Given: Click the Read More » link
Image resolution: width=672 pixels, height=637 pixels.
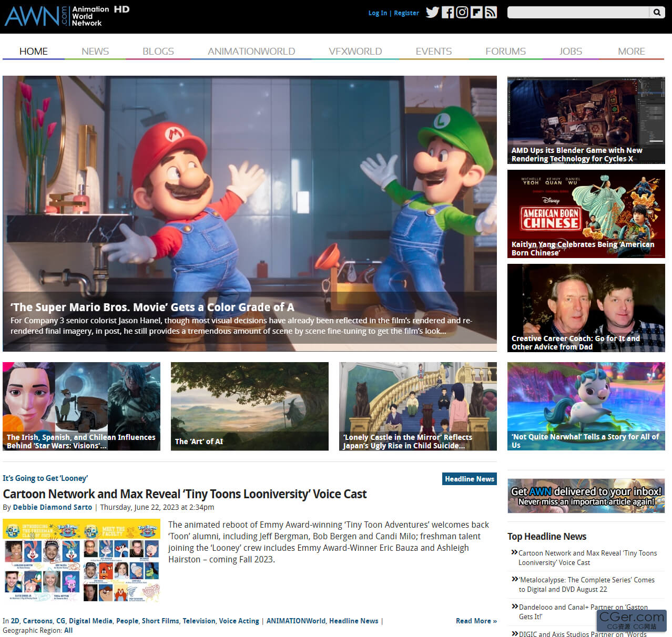Looking at the screenshot, I should [476, 621].
